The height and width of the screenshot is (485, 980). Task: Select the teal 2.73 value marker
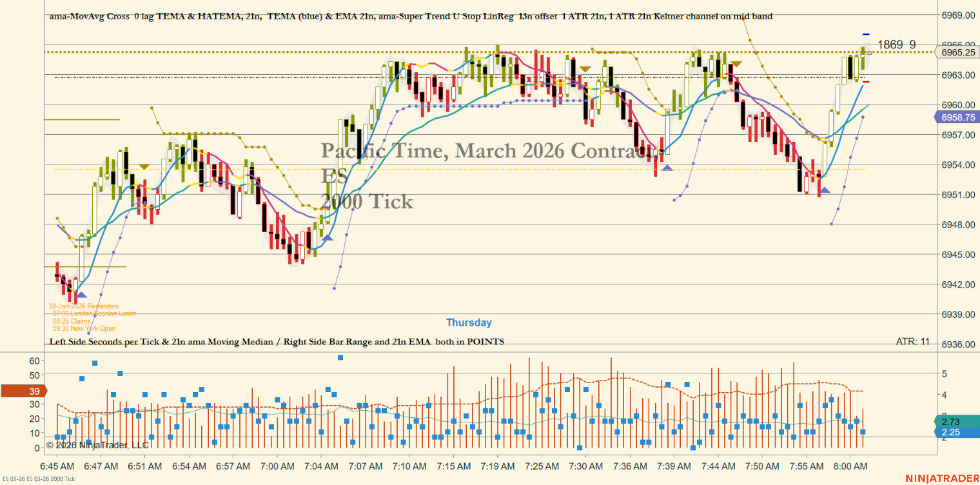pyautogui.click(x=957, y=421)
